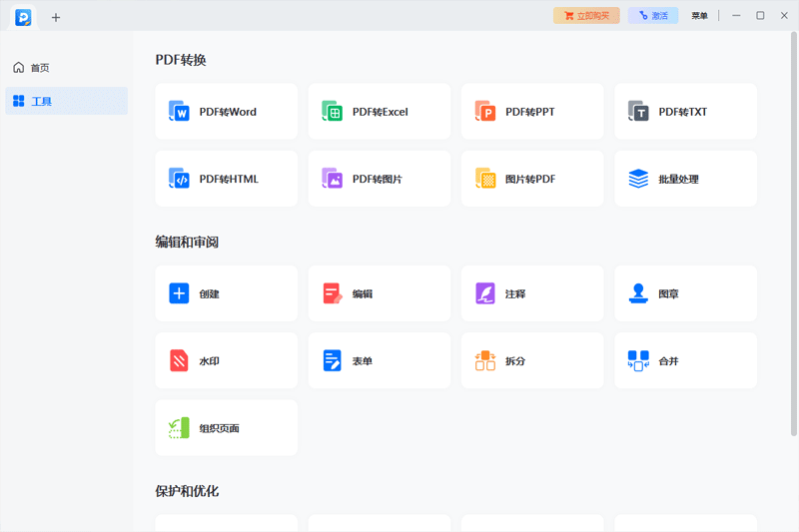This screenshot has height=532, width=799.
Task: Click the 注释 purple pen icon
Action: tap(485, 293)
